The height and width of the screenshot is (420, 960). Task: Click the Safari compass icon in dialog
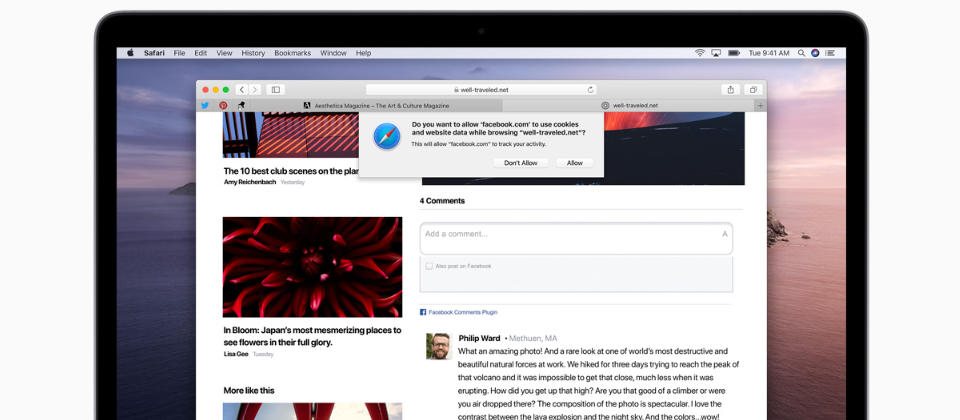coord(387,136)
